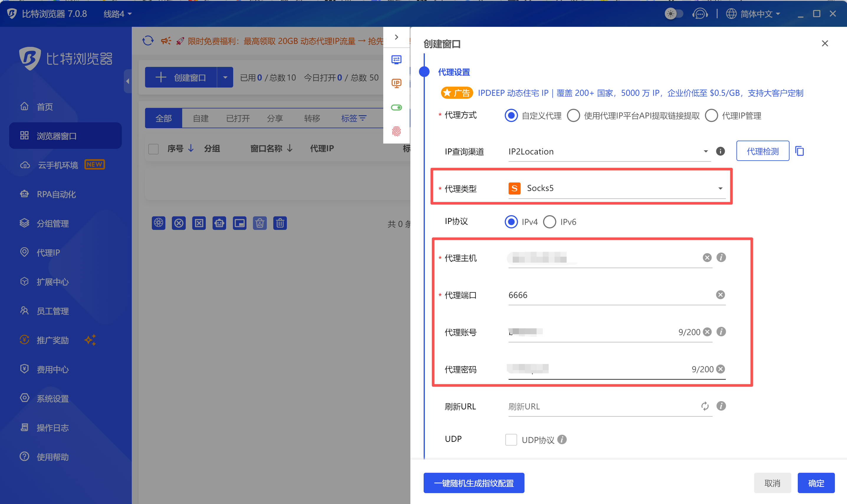Clear the proxy port field
The height and width of the screenshot is (504, 847).
click(x=720, y=295)
